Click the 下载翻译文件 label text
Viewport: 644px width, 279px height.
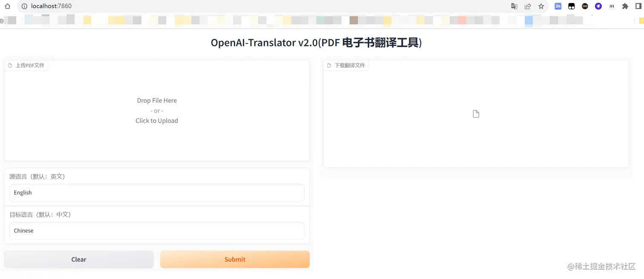pos(350,65)
